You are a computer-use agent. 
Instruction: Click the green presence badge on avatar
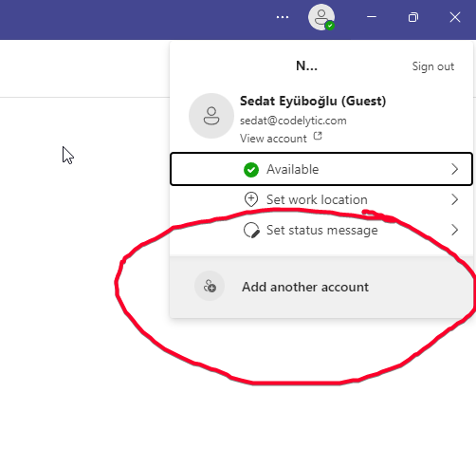point(330,26)
